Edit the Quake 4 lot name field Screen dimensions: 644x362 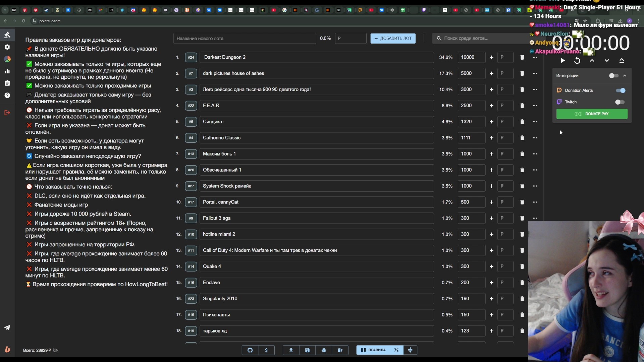coord(317,266)
